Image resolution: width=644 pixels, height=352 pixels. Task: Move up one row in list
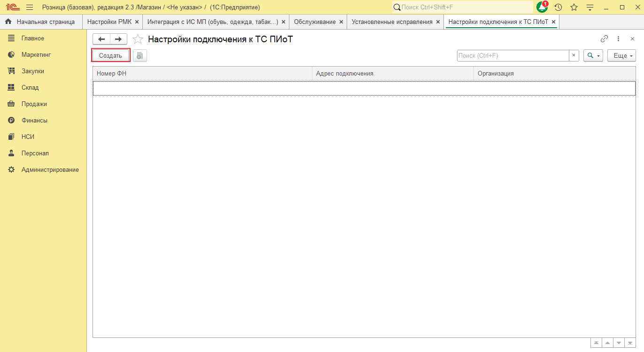608,343
